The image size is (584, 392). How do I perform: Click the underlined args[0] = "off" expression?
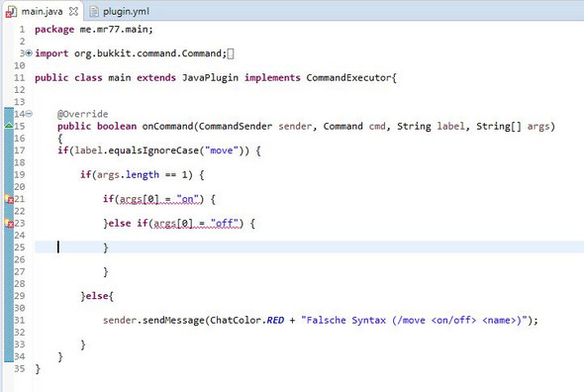[x=196, y=224]
